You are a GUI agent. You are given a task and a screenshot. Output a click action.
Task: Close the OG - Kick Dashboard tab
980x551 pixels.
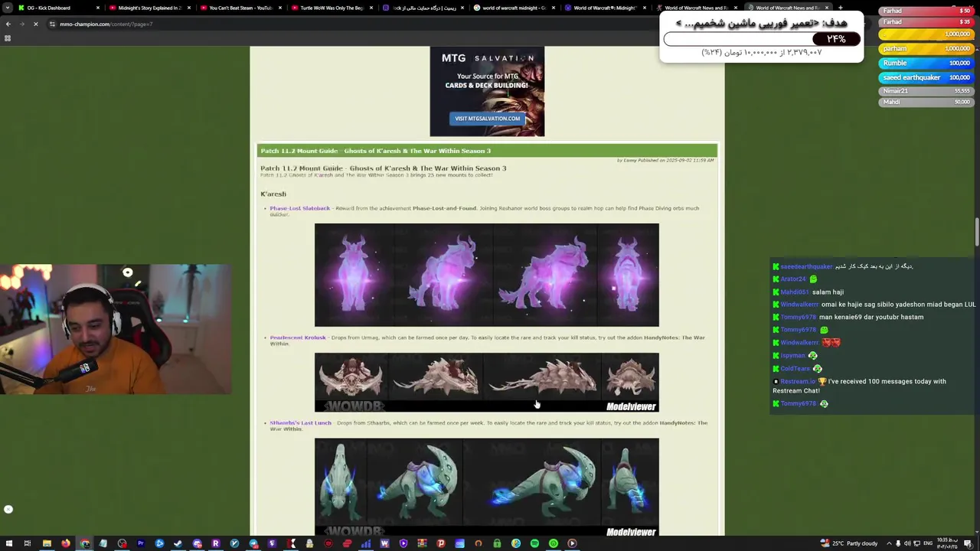click(x=98, y=8)
